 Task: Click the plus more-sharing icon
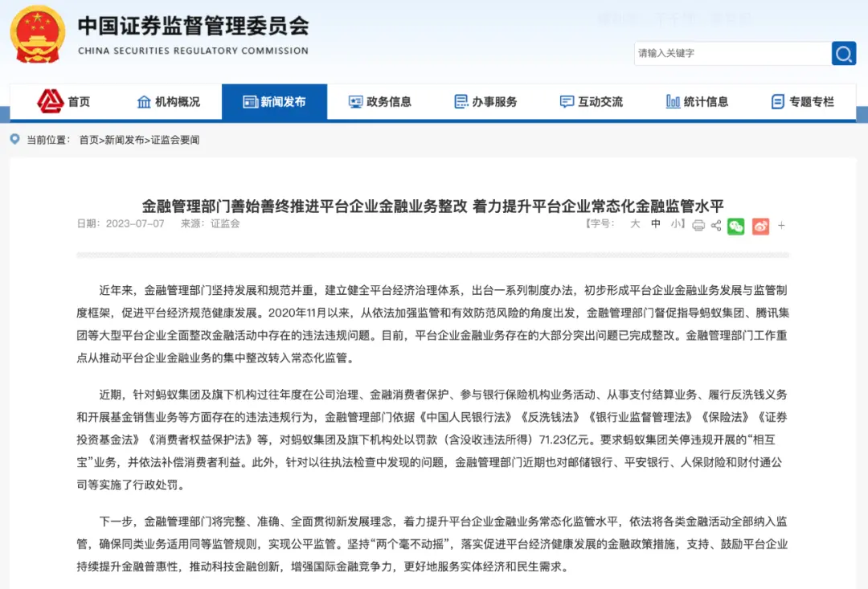(781, 225)
